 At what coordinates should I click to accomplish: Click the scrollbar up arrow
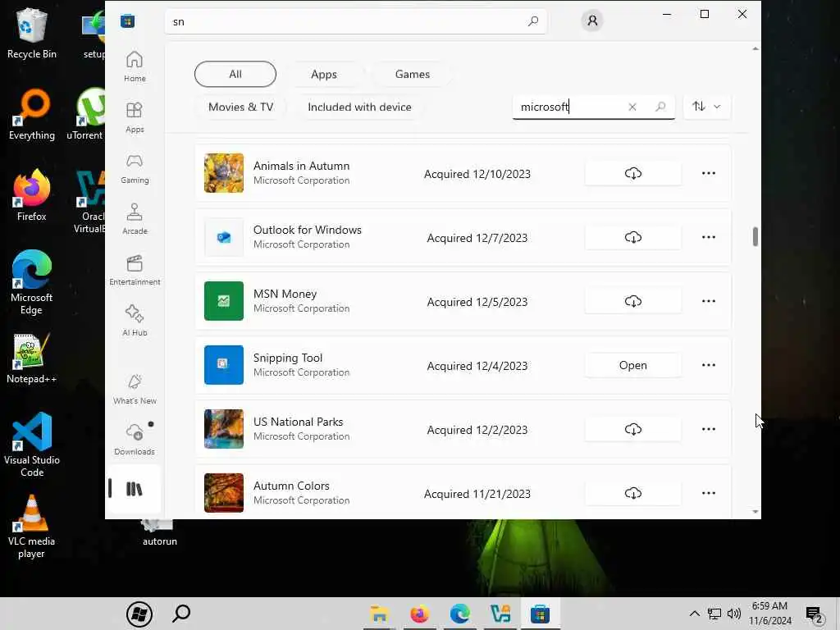(756, 48)
